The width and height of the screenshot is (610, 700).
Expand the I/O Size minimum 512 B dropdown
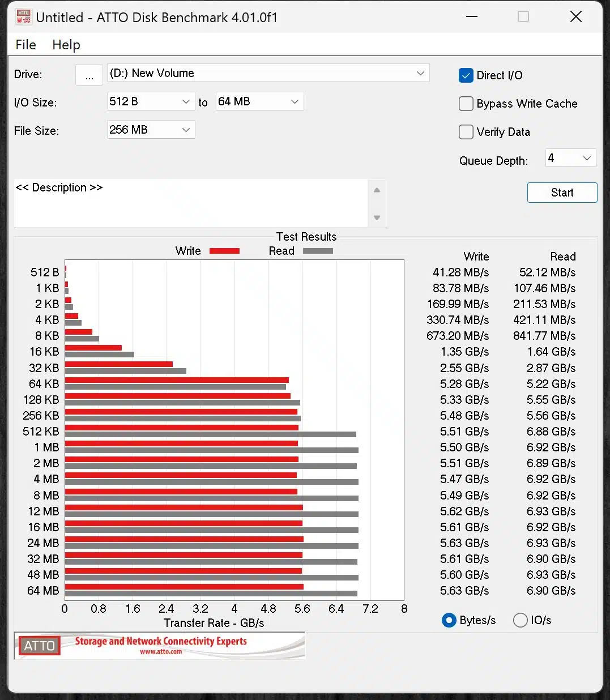click(151, 101)
